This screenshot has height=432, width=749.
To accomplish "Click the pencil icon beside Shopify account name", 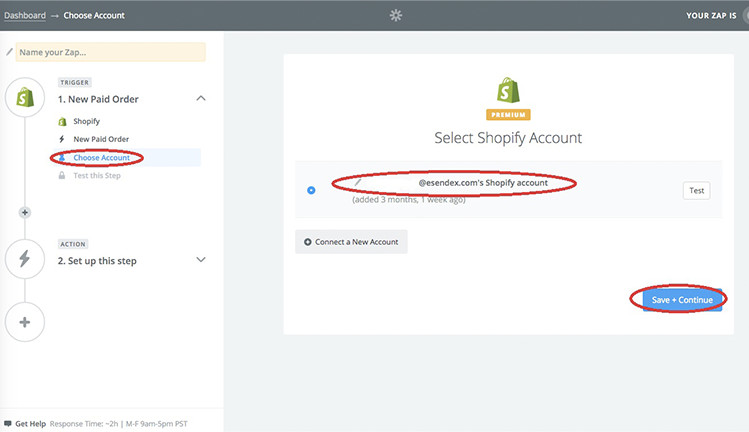I will [x=358, y=182].
